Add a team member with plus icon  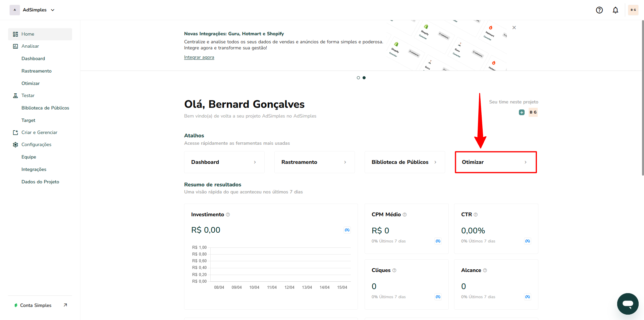(522, 112)
